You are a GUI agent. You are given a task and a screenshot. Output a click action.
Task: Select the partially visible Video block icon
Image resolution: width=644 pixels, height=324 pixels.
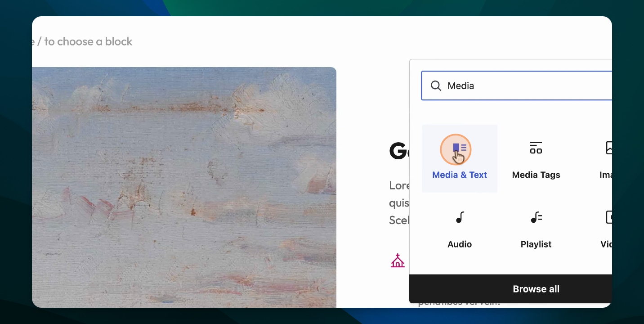(608, 217)
